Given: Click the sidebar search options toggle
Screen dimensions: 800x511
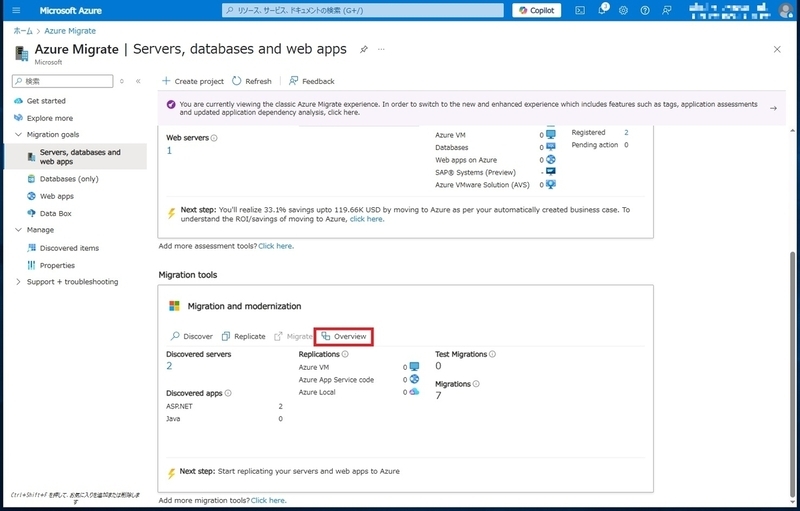Looking at the screenshot, I should coord(121,81).
